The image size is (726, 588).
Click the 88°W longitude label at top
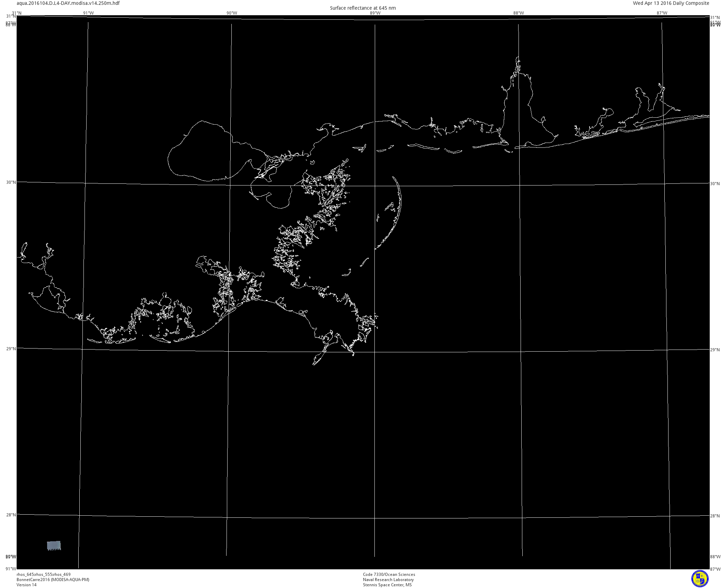(x=519, y=13)
